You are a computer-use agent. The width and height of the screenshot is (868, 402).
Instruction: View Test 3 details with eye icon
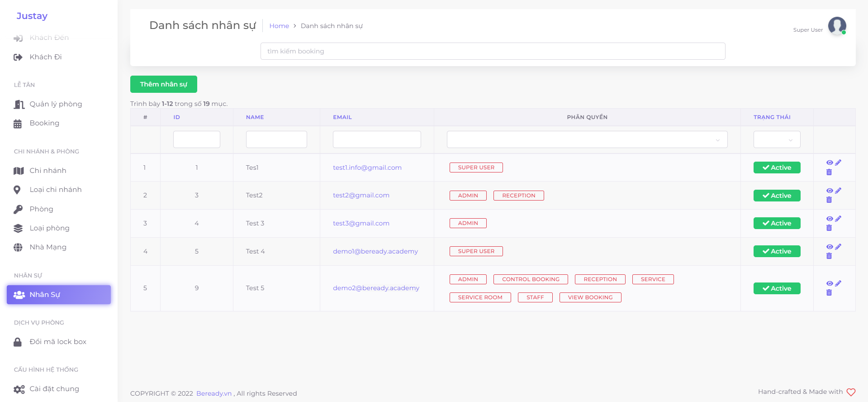[830, 219]
